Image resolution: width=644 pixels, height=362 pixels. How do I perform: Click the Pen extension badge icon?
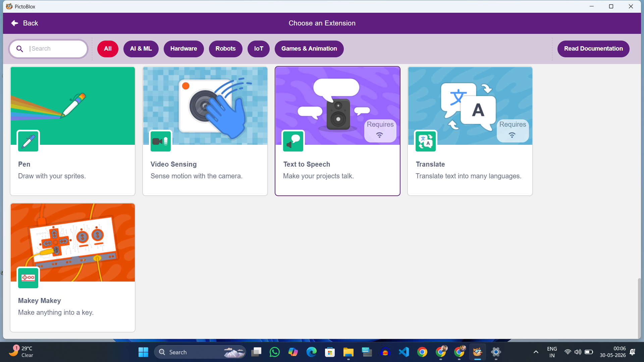(28, 141)
